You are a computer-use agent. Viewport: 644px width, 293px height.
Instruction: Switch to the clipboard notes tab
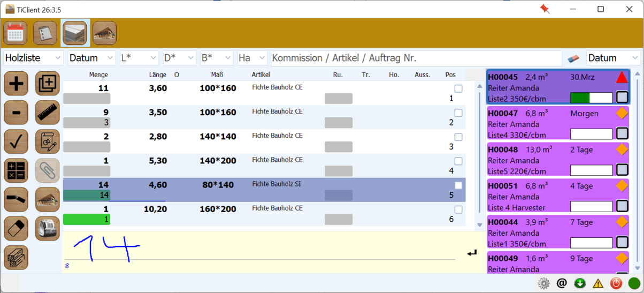coord(45,33)
